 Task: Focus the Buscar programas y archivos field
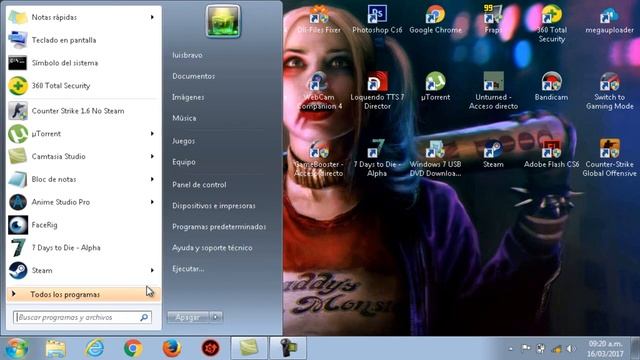[82, 317]
